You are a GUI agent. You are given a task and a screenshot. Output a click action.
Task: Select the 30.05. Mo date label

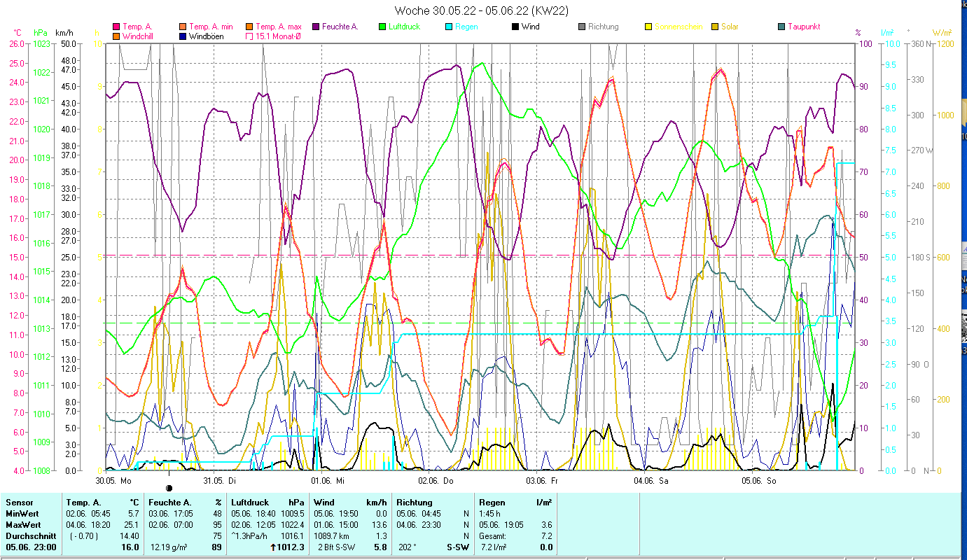113,481
